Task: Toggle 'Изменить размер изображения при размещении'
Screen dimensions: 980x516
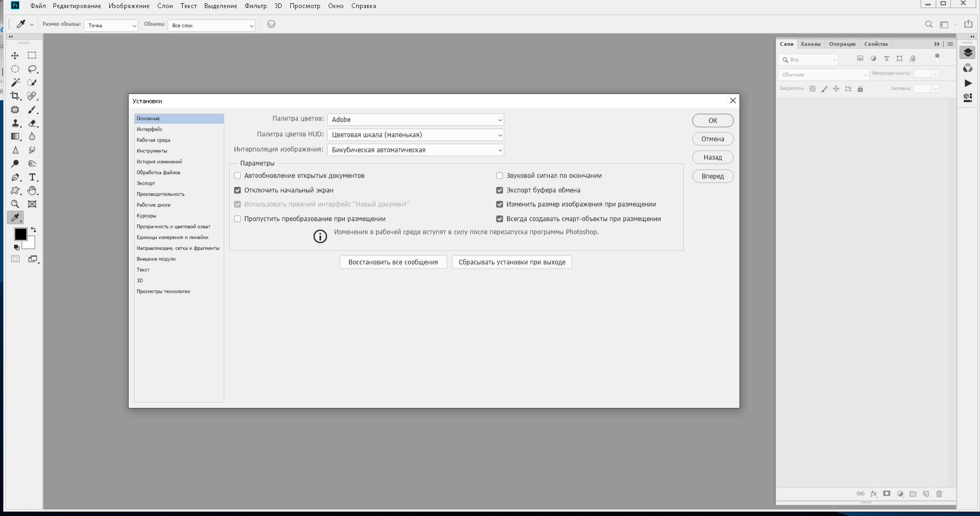Action: pos(499,204)
